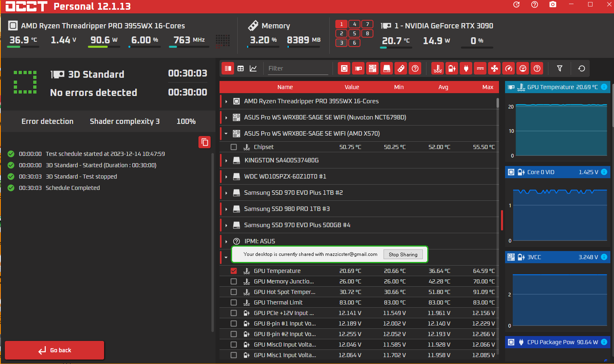Click the Stop Sharing button
Viewport: 614px width, 364px height.
coord(403,254)
